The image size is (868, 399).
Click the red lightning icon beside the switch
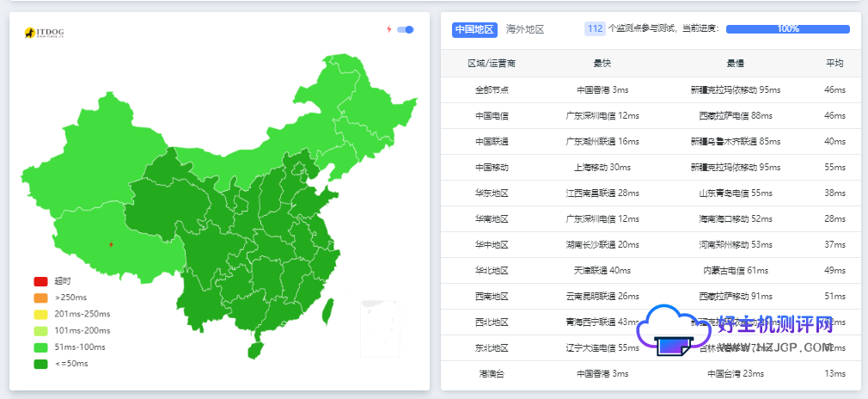coord(388,29)
